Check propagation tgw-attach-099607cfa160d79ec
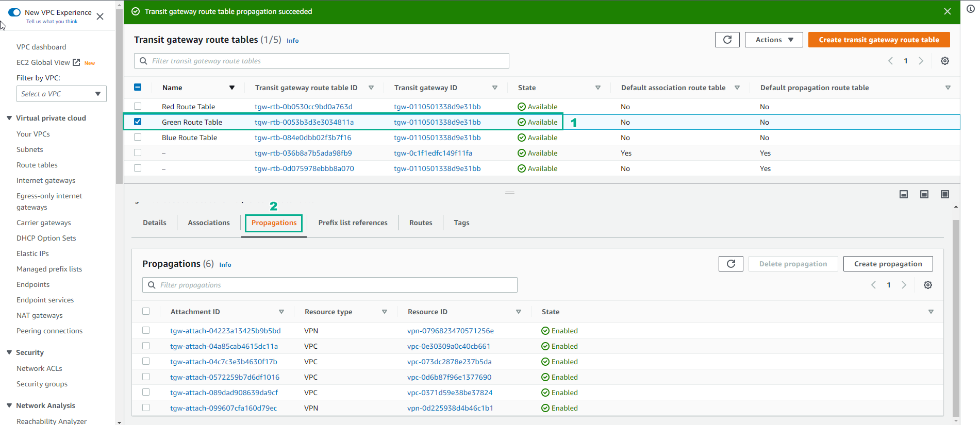The height and width of the screenshot is (425, 980). tap(146, 407)
